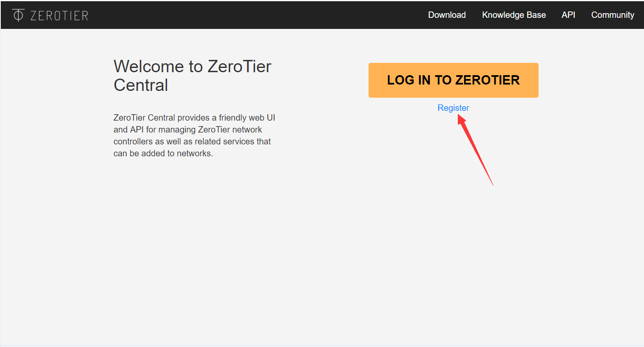Image resolution: width=644 pixels, height=347 pixels.
Task: Create an account via Register
Action: coord(453,108)
